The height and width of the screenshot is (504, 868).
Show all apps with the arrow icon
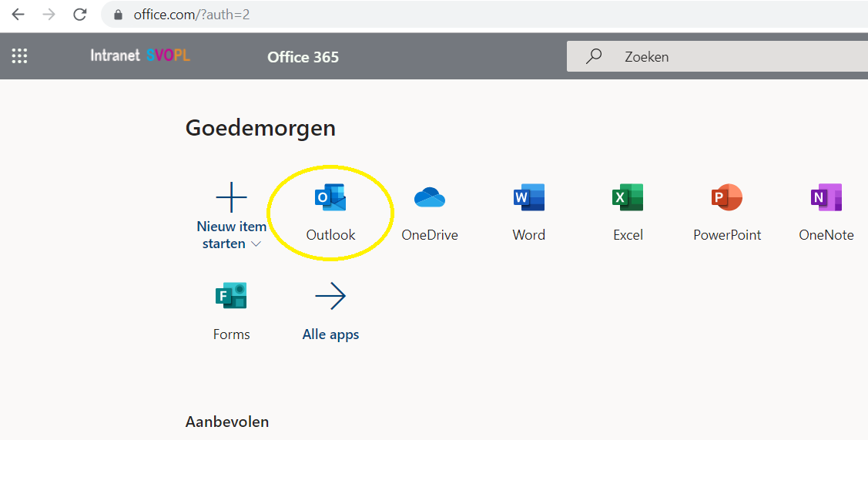(330, 296)
